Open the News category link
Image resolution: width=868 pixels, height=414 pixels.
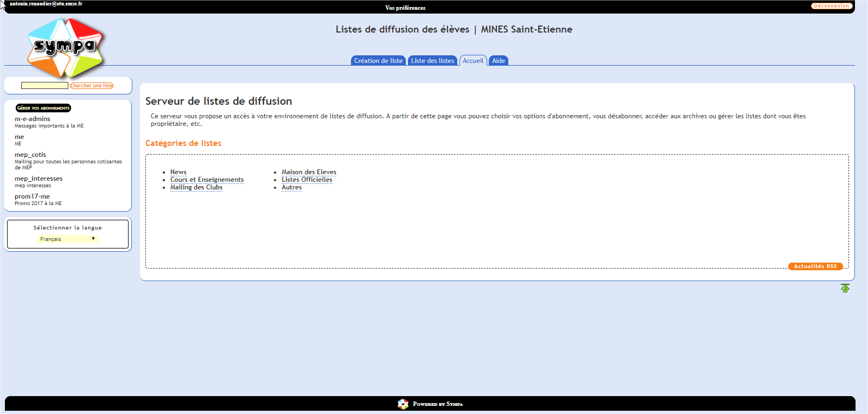[178, 172]
